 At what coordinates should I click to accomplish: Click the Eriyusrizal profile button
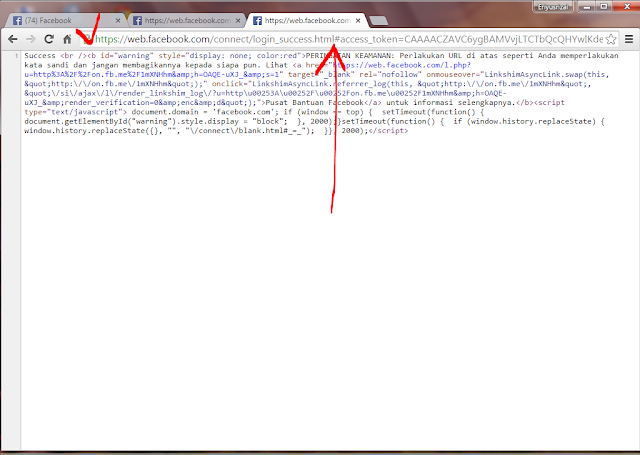click(553, 7)
